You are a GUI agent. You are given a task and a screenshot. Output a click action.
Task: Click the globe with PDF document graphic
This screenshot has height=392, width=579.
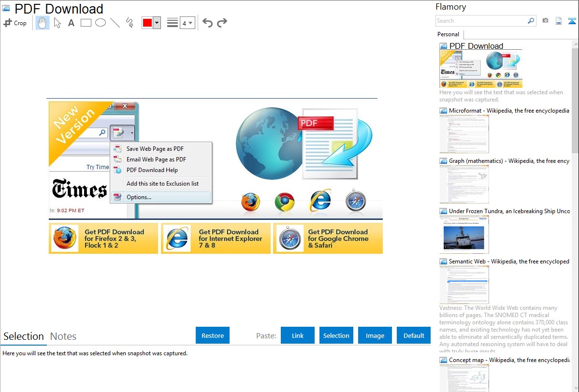[x=304, y=144]
